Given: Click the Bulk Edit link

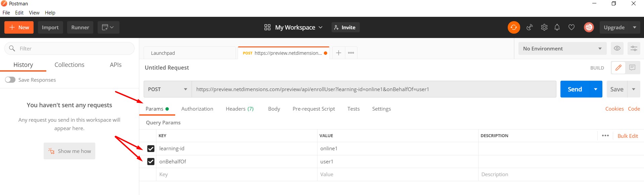Looking at the screenshot, I should [x=628, y=136].
